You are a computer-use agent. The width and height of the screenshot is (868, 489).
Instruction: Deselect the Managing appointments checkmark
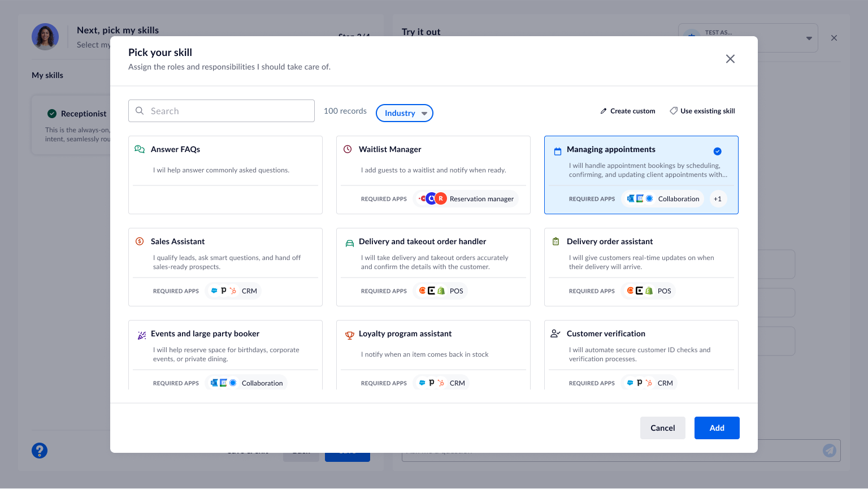pyautogui.click(x=718, y=152)
